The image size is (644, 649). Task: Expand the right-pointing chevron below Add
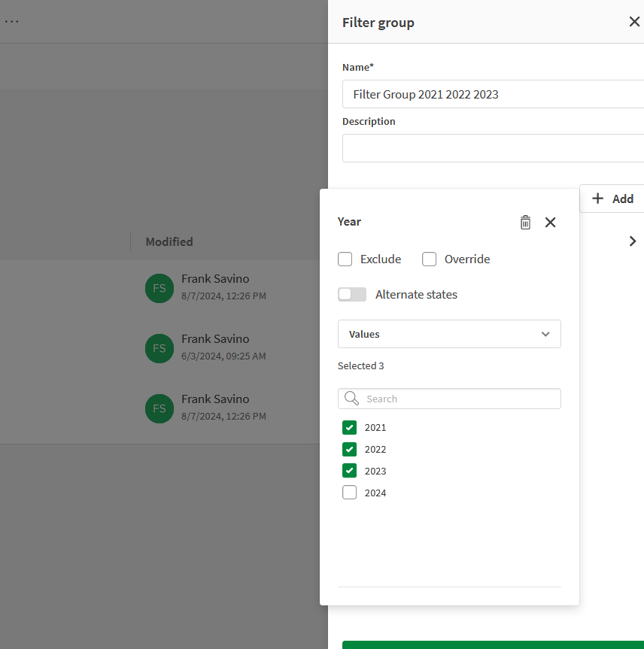click(x=633, y=241)
